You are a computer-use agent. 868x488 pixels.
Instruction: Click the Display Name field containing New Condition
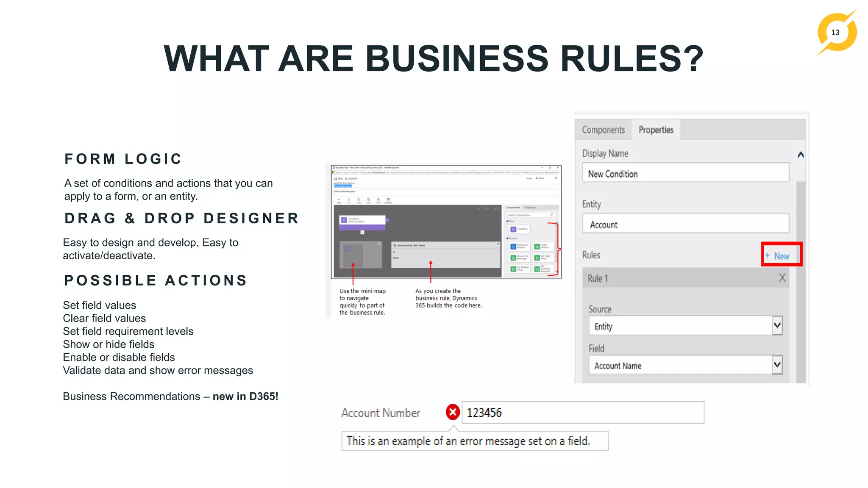(x=686, y=173)
